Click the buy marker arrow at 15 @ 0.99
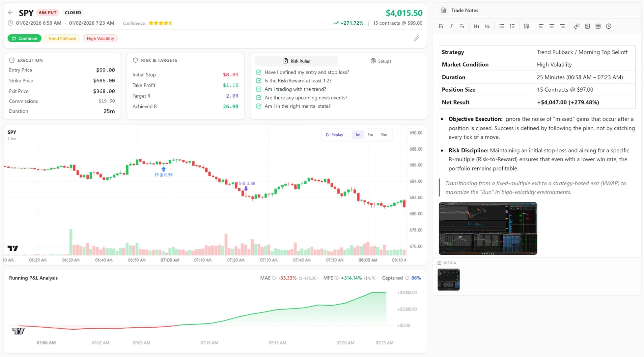This screenshot has width=644, height=357. (x=164, y=169)
